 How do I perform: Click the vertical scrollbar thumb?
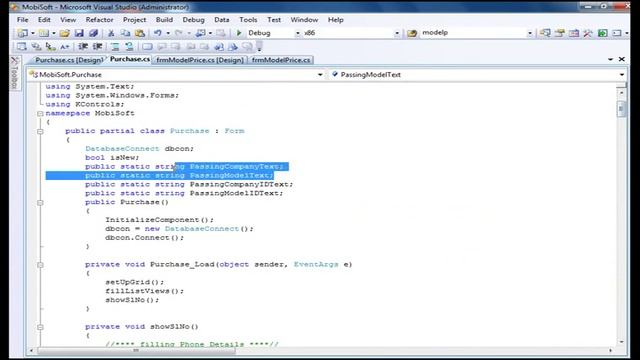(621, 109)
